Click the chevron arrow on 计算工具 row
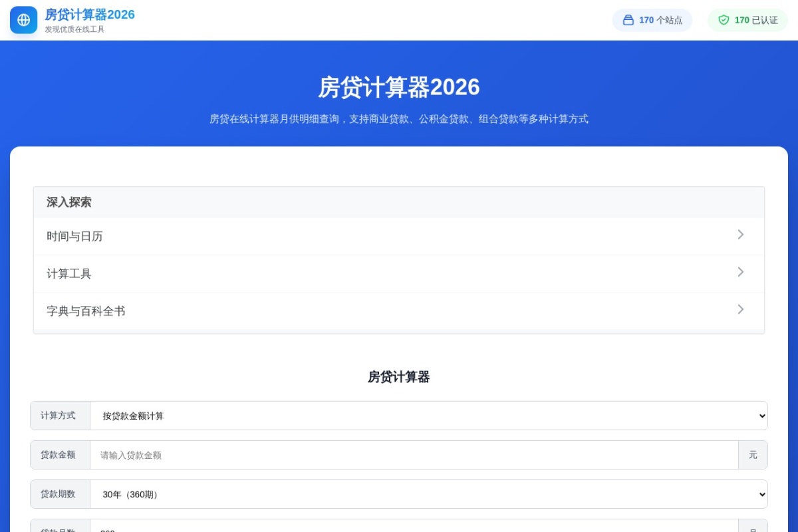Screen dimensions: 798x532 click(740, 272)
